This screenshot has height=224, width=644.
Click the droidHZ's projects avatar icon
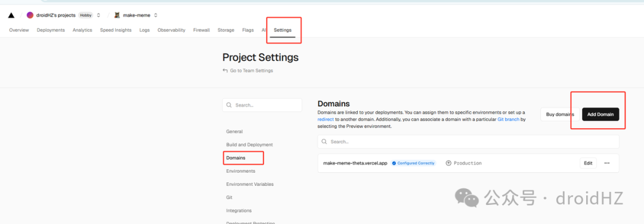30,15
